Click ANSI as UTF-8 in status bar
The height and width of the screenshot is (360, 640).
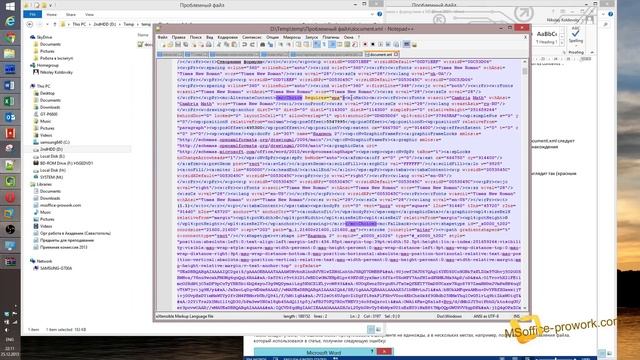pos(486,316)
